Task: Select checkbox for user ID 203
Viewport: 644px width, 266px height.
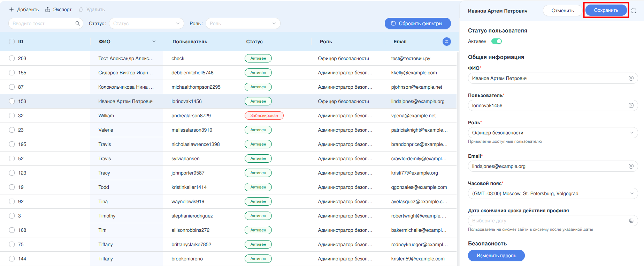Action: [x=12, y=58]
